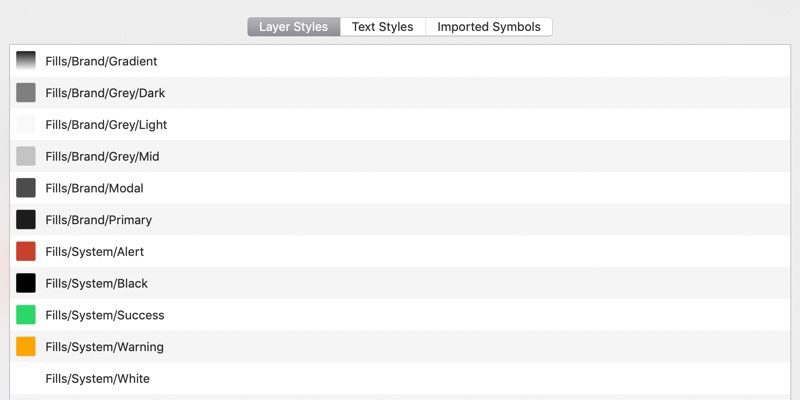Select Fills/Brand/Grey/Light layer style

[106, 125]
